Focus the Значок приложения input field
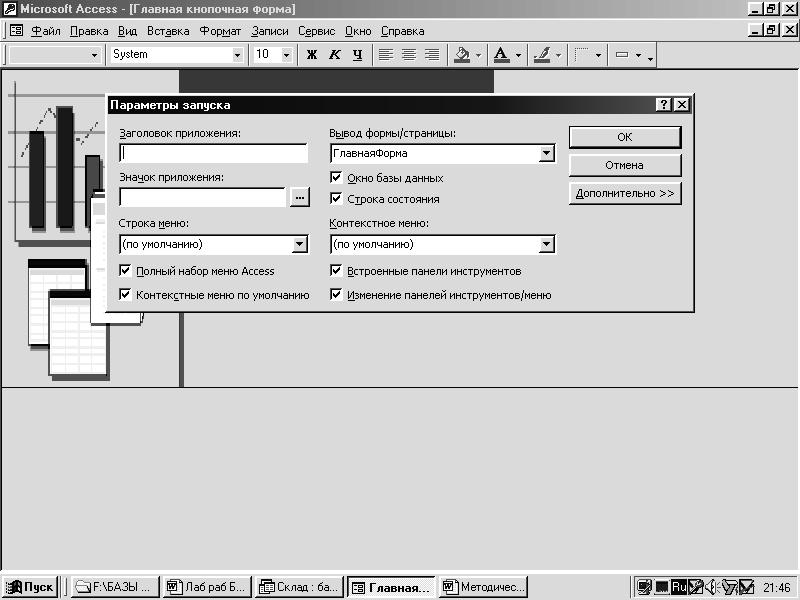This screenshot has height=600, width=800. pos(203,197)
